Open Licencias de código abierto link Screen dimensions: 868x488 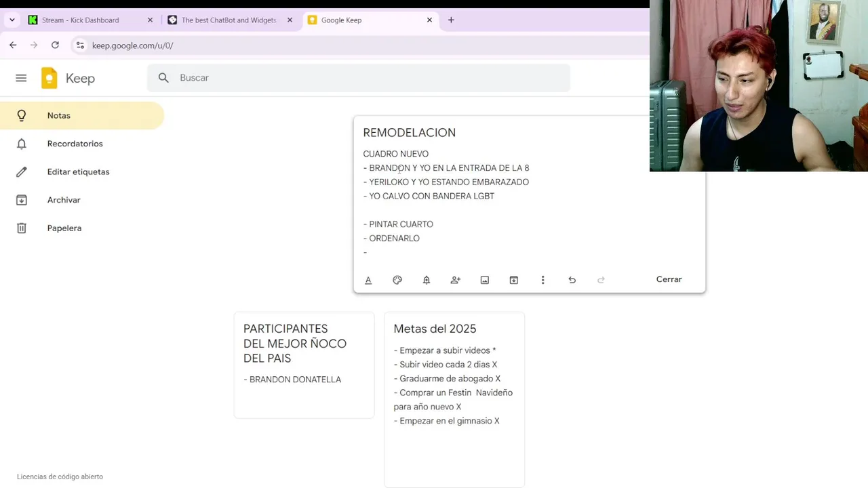[x=60, y=476]
